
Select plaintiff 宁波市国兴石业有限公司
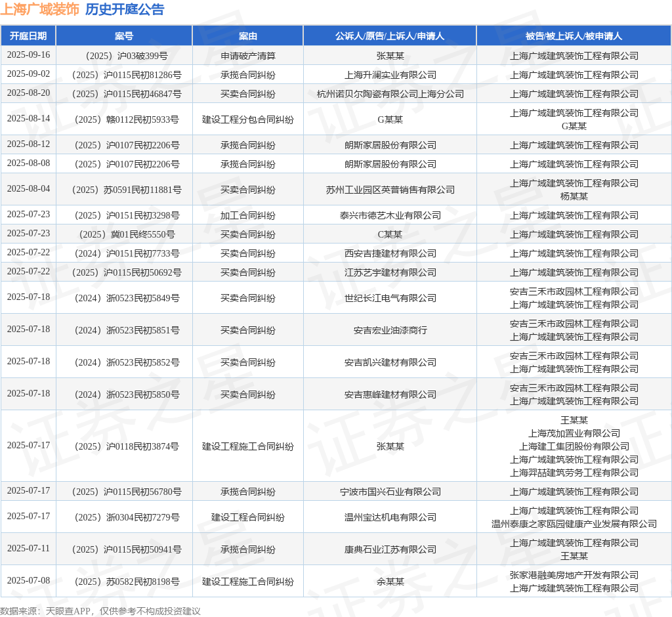[x=390, y=492]
